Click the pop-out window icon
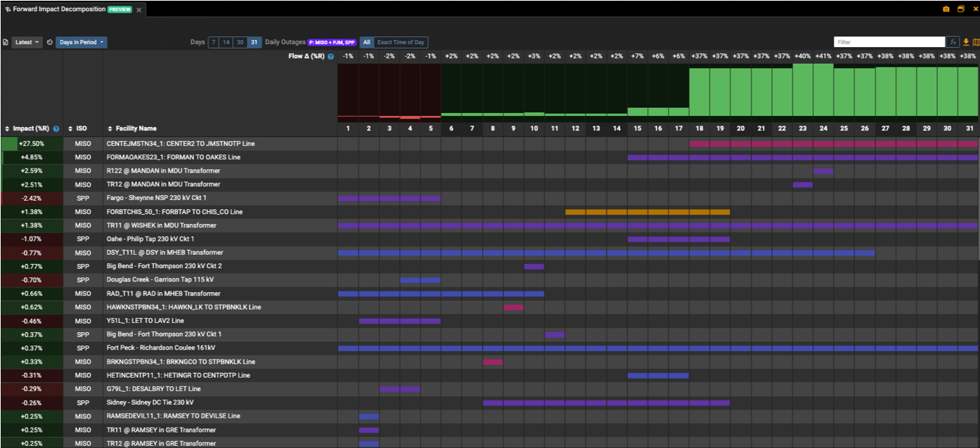Image resolution: width=980 pixels, height=448 pixels. (961, 9)
